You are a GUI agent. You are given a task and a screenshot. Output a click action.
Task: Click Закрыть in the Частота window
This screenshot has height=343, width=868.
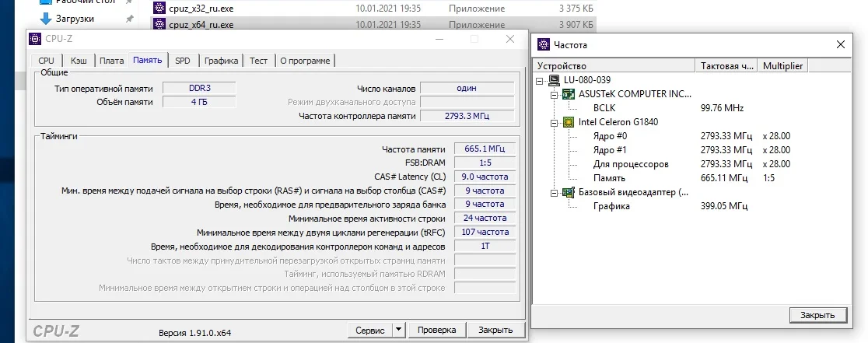818,315
